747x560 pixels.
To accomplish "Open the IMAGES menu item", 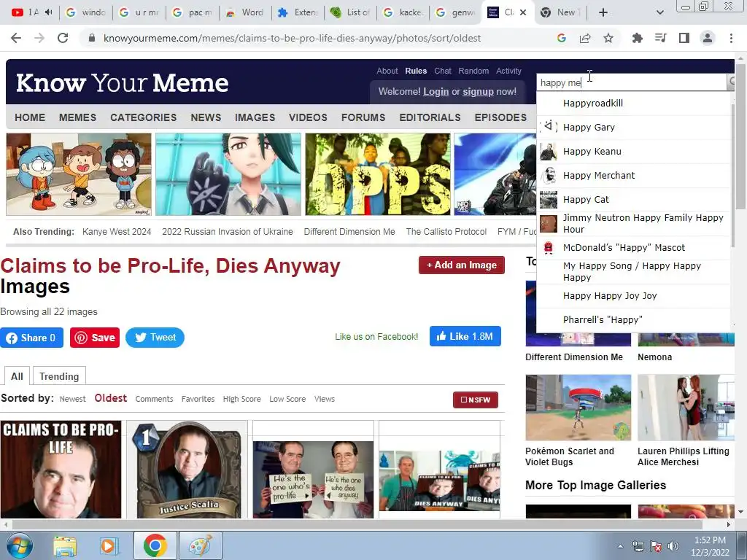I will point(255,117).
